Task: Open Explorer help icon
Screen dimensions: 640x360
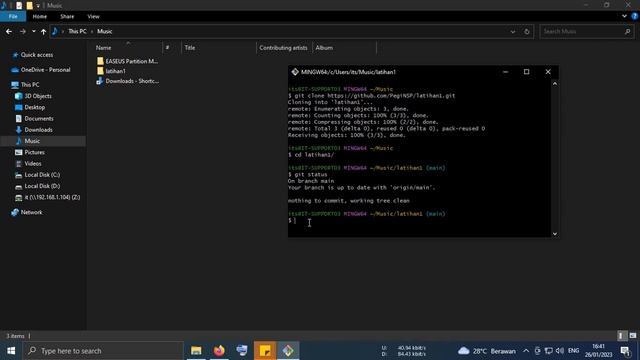Action: tap(635, 16)
